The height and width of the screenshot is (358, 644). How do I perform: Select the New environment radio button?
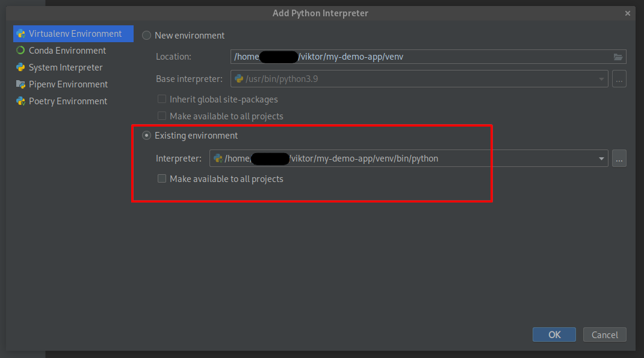pyautogui.click(x=146, y=35)
